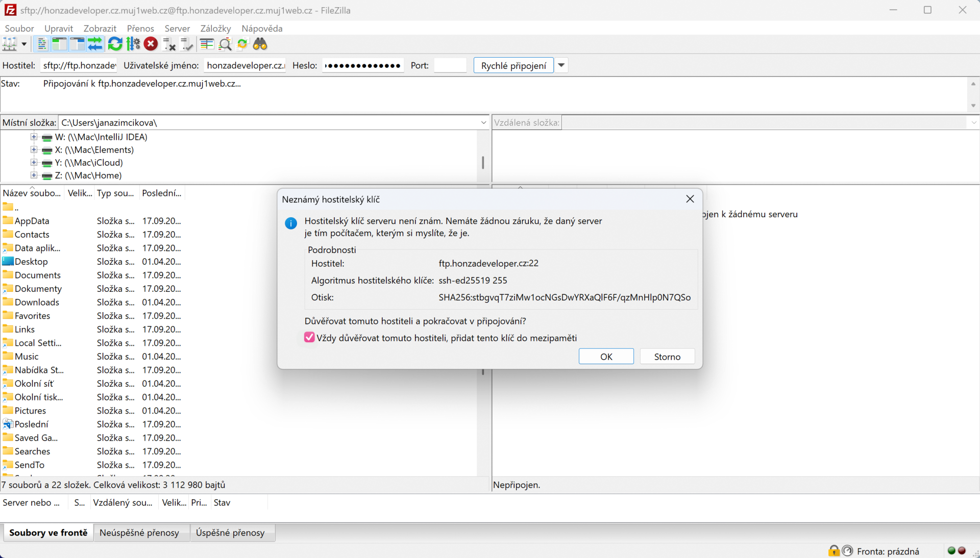The height and width of the screenshot is (558, 980).
Task: Open the filename filters icon
Action: [x=207, y=44]
